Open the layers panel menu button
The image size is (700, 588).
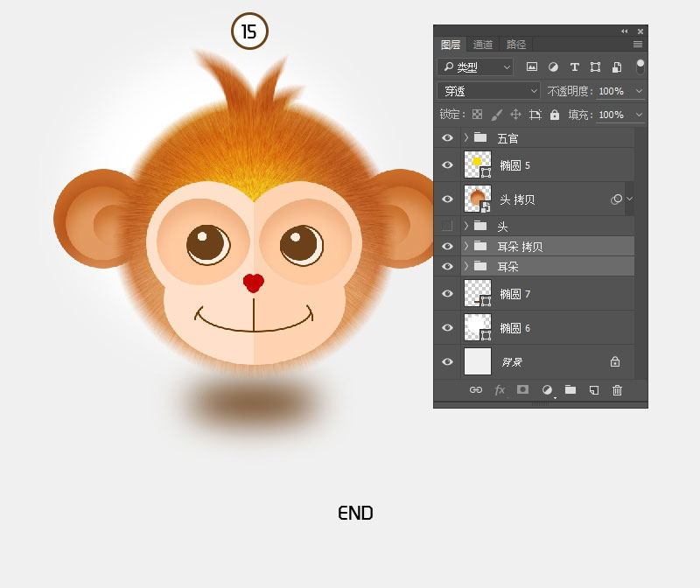(x=638, y=45)
